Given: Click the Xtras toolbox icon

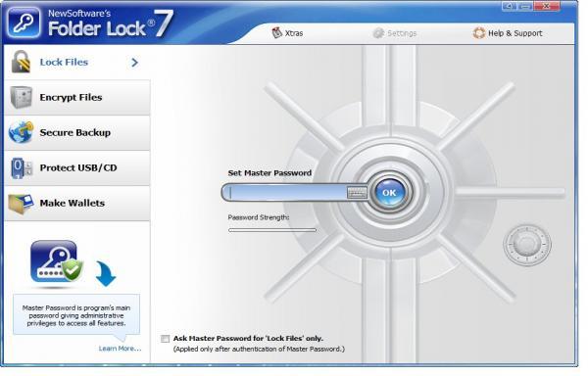Looking at the screenshot, I should (276, 33).
